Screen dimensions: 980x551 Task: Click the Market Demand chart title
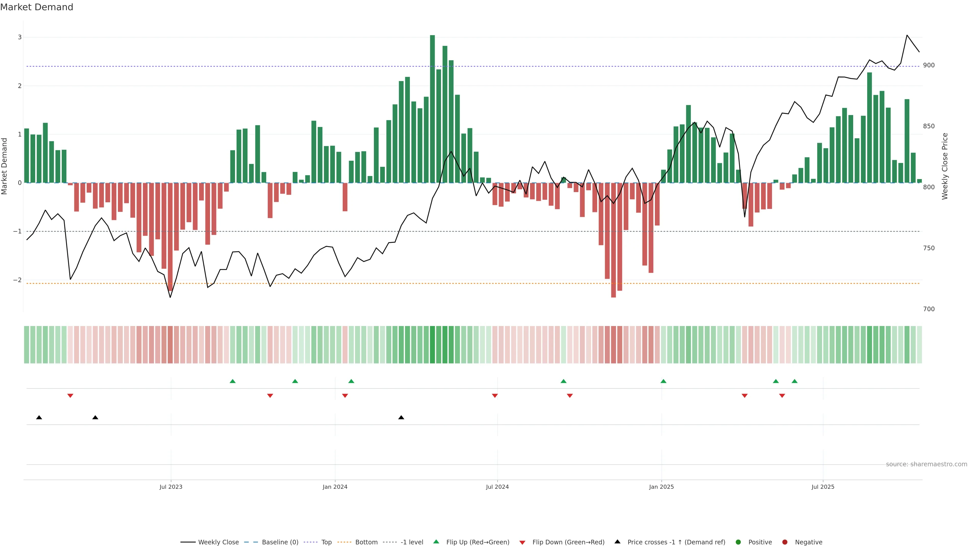click(x=36, y=7)
